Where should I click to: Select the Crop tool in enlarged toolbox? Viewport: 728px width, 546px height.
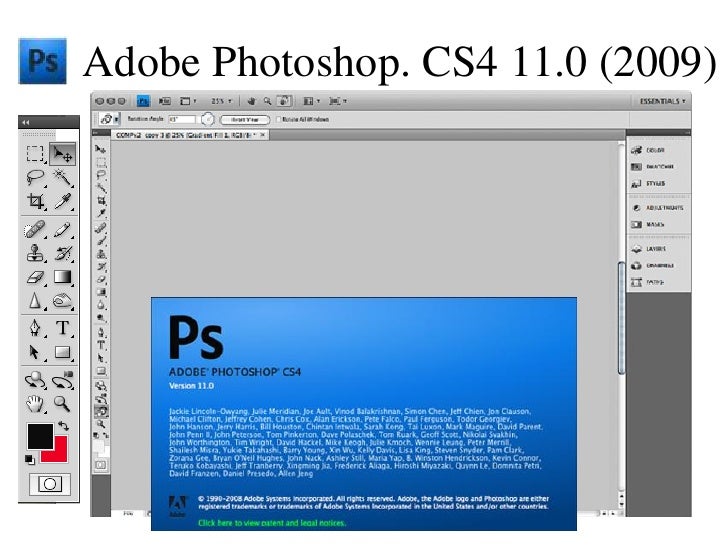point(35,201)
